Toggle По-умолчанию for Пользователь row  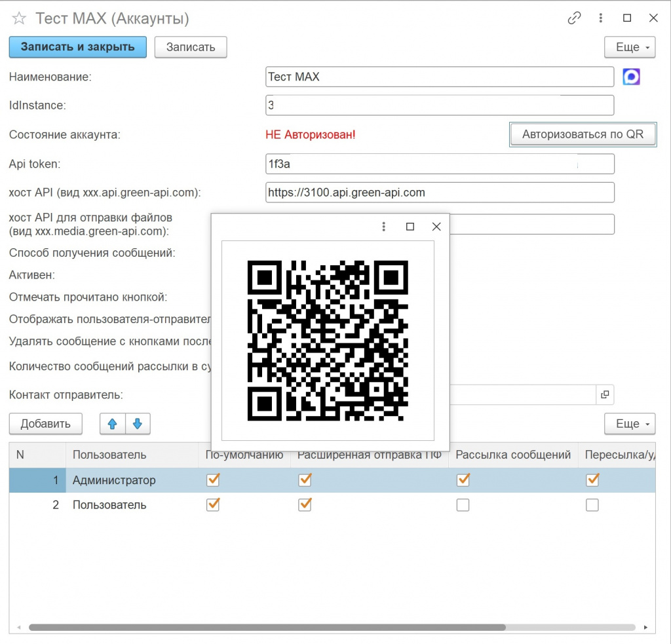(x=213, y=504)
